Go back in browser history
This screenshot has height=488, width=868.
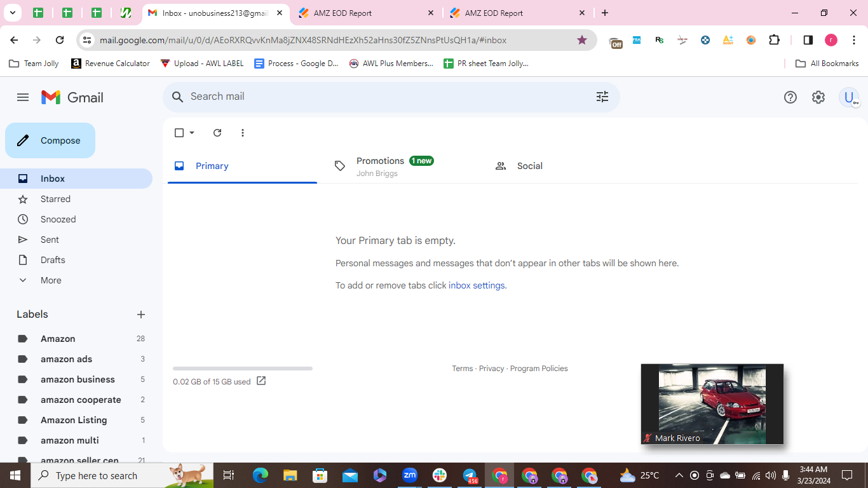(x=14, y=40)
